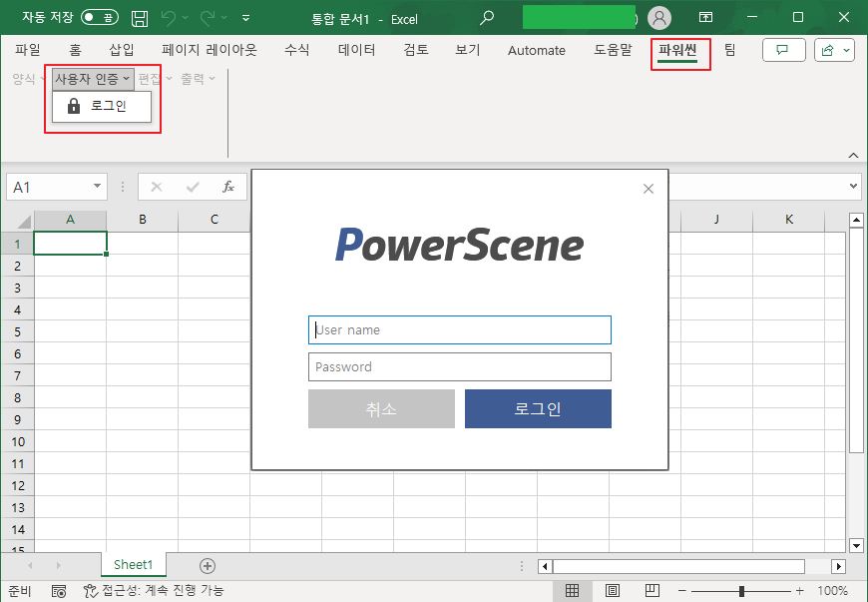Open the Redo history dropdown arrow

point(224,18)
